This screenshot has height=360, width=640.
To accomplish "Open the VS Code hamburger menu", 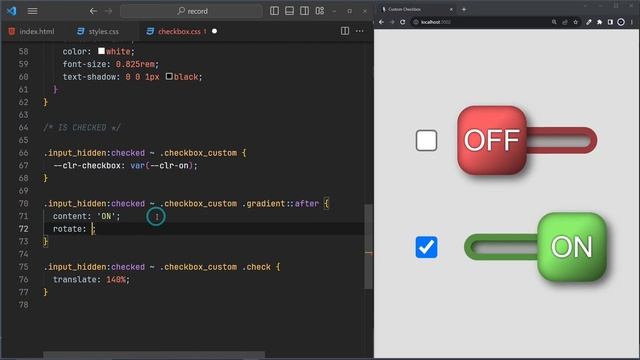I will coord(32,11).
